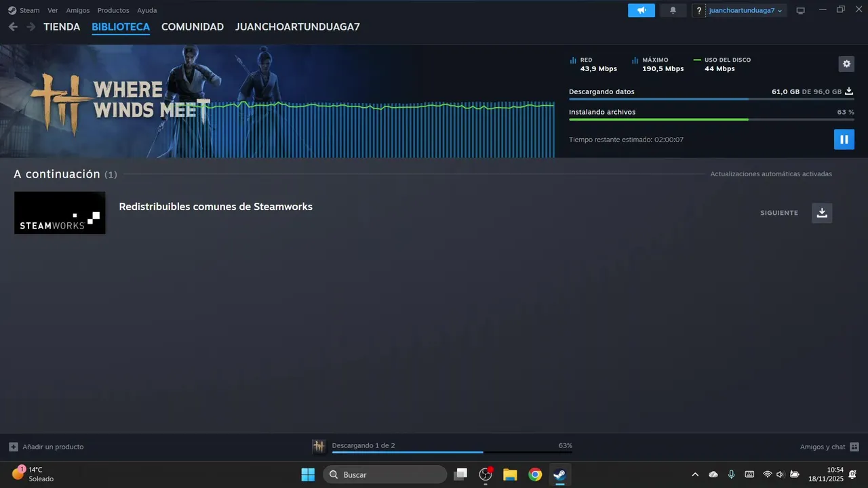Click the battery tray icon
This screenshot has height=488, width=868.
795,474
